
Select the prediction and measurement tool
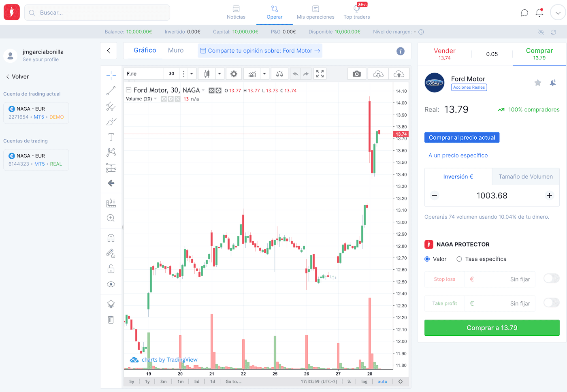(x=111, y=168)
